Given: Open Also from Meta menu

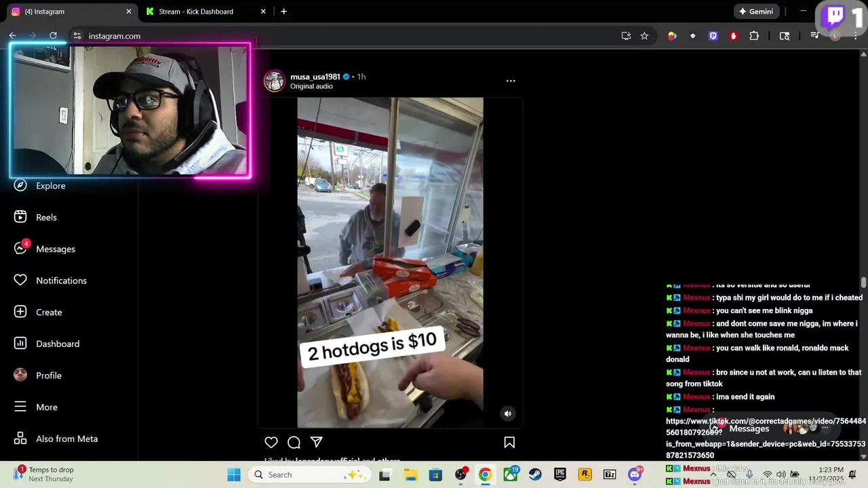Looking at the screenshot, I should point(57,439).
